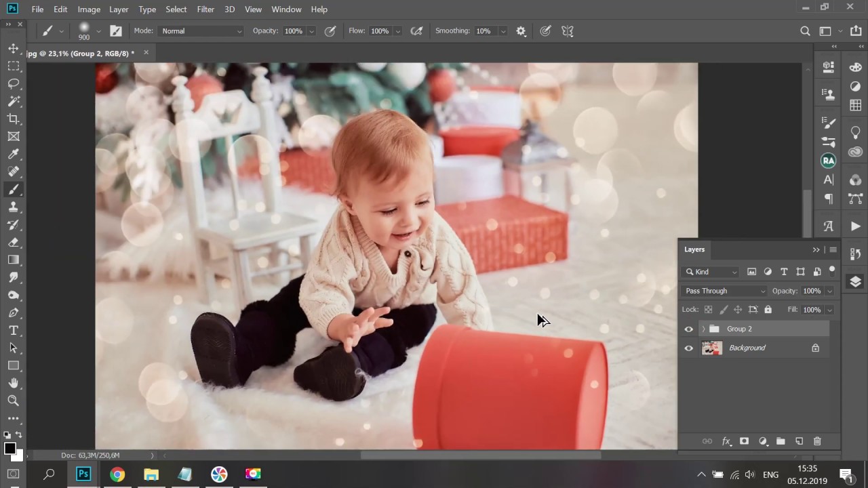Toggle pressure for opacity
The height and width of the screenshot is (488, 868).
(x=330, y=31)
